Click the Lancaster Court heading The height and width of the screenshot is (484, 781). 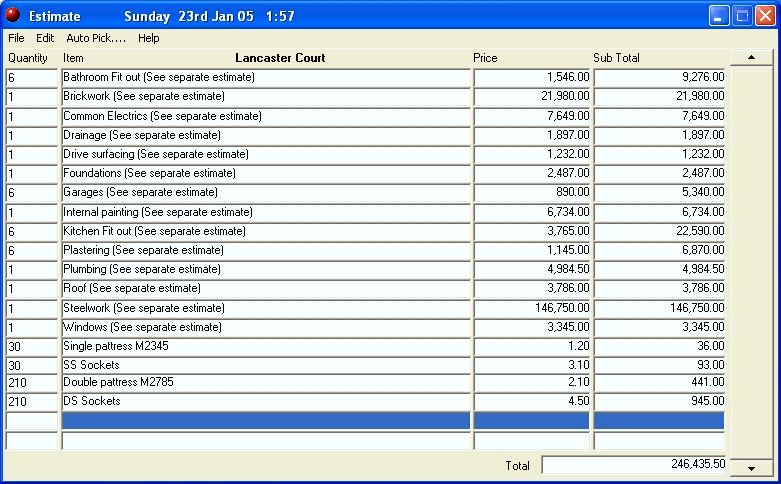(x=280, y=58)
